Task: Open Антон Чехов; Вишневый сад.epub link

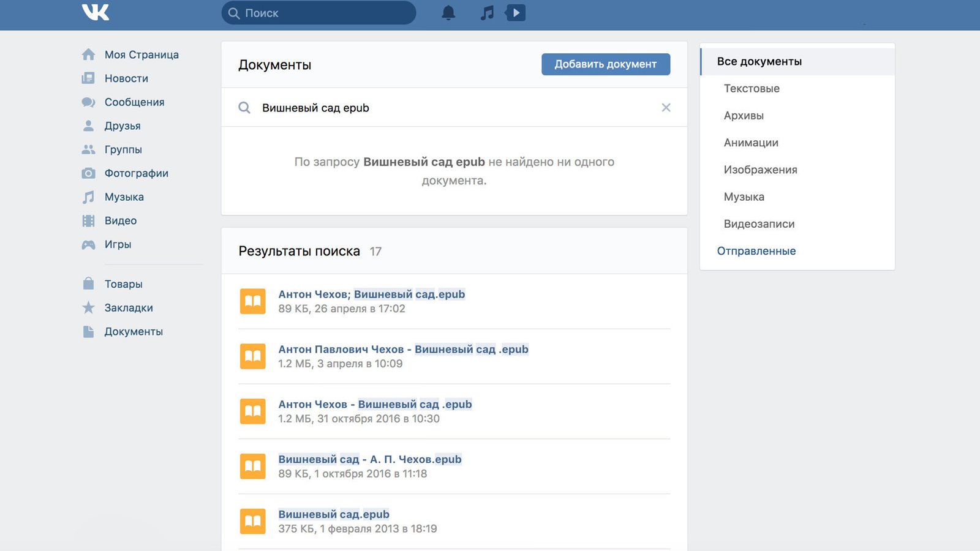Action: [x=372, y=294]
